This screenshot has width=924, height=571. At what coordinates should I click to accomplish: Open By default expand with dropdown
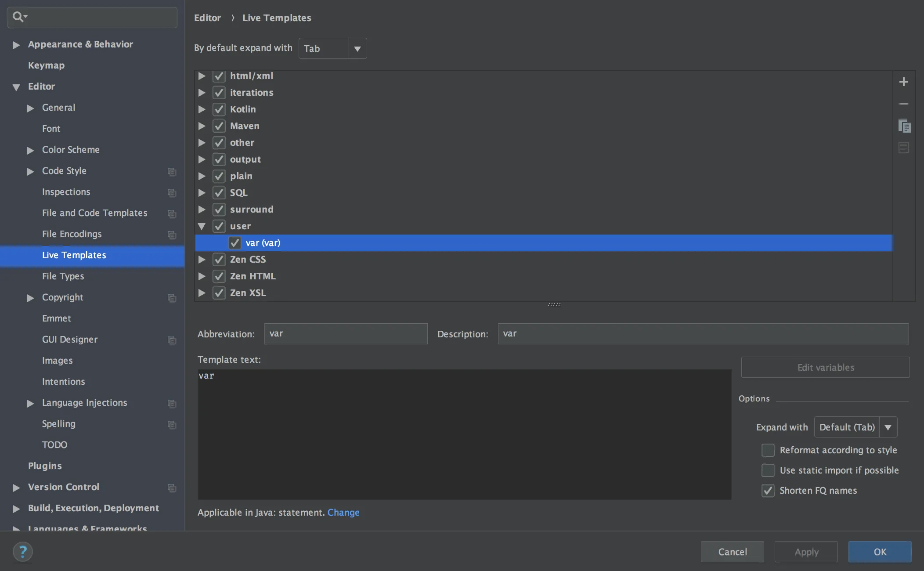(357, 48)
